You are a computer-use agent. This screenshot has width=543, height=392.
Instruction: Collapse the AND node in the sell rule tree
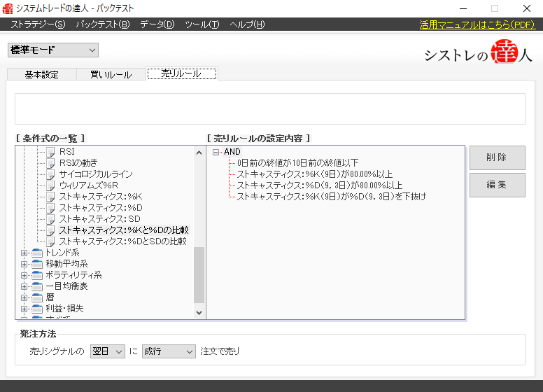(216, 152)
